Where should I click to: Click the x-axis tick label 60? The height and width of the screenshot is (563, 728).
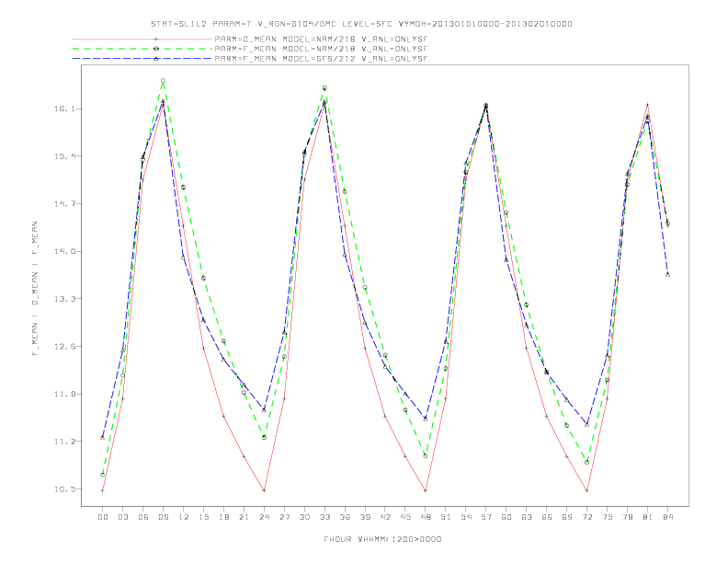(x=506, y=517)
